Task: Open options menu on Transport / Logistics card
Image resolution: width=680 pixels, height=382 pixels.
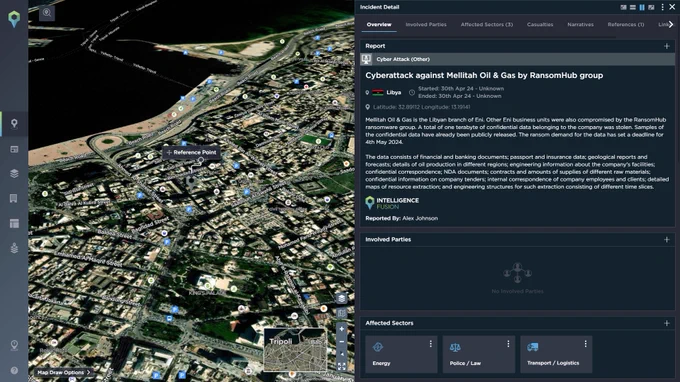Action: tap(585, 344)
